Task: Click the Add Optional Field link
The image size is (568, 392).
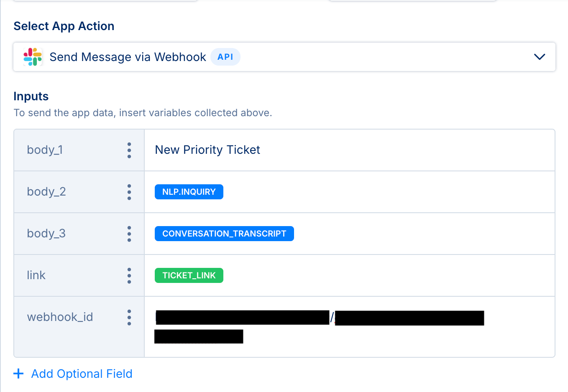Action: coord(82,374)
